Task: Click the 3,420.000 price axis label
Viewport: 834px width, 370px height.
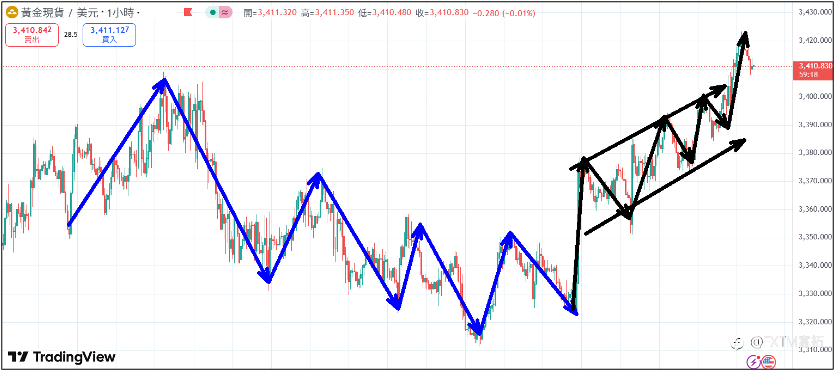Action: (815, 40)
